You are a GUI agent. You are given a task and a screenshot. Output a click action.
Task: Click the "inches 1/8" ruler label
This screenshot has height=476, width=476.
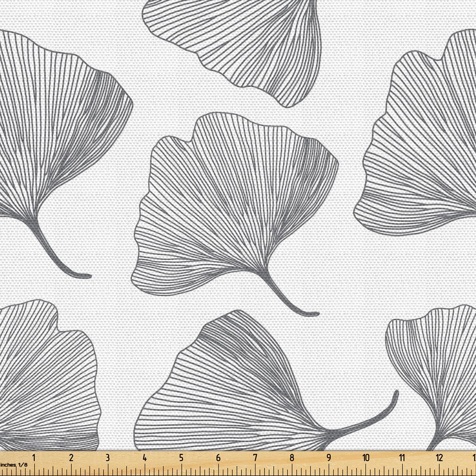pyautogui.click(x=14, y=465)
